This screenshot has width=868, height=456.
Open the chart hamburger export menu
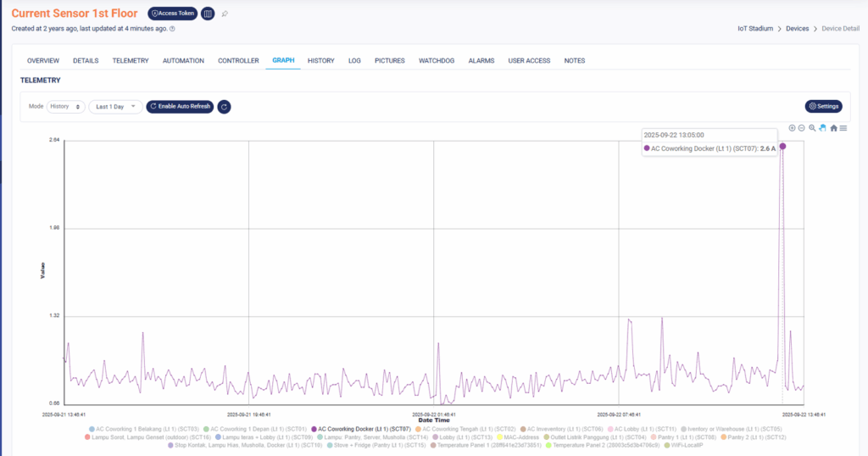coord(843,128)
